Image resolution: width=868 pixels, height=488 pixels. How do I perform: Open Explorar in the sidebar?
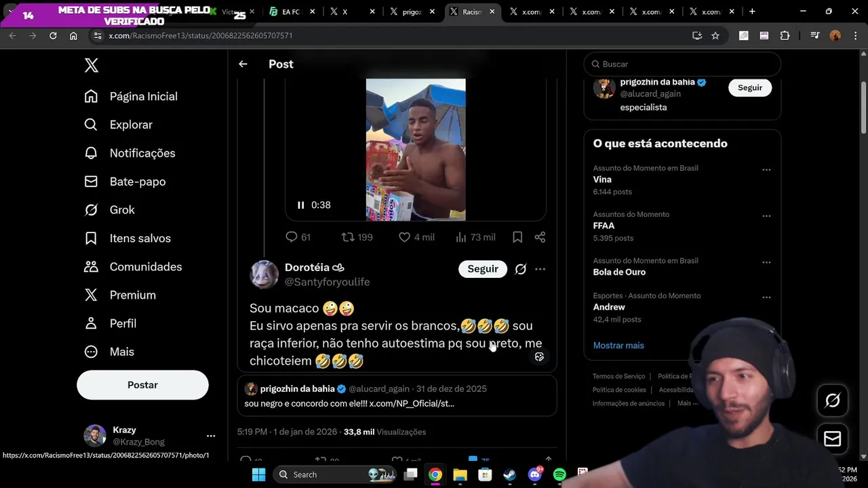[118, 125]
